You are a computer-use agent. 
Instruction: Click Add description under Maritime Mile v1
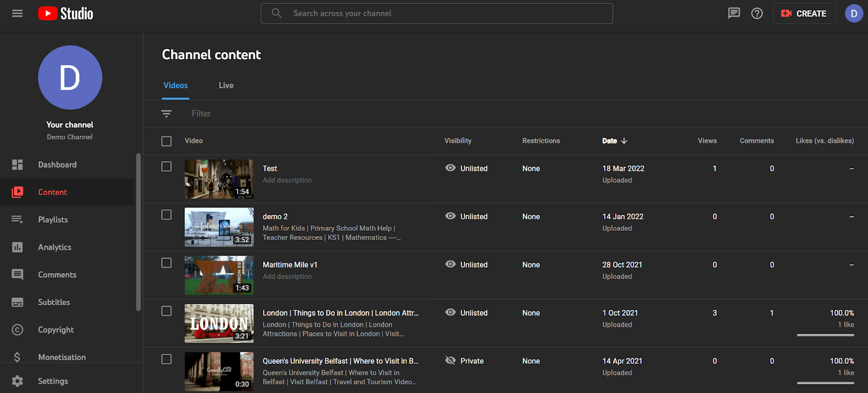[x=288, y=276]
